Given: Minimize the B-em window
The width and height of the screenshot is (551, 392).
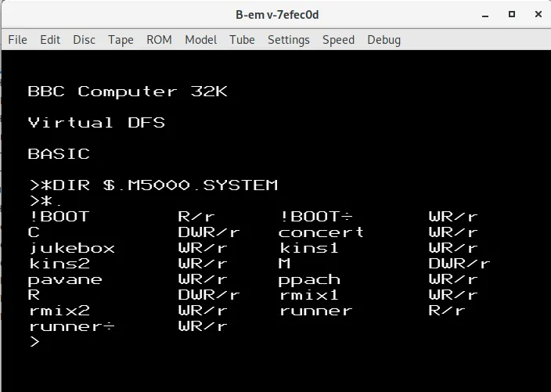Looking at the screenshot, I should [485, 14].
